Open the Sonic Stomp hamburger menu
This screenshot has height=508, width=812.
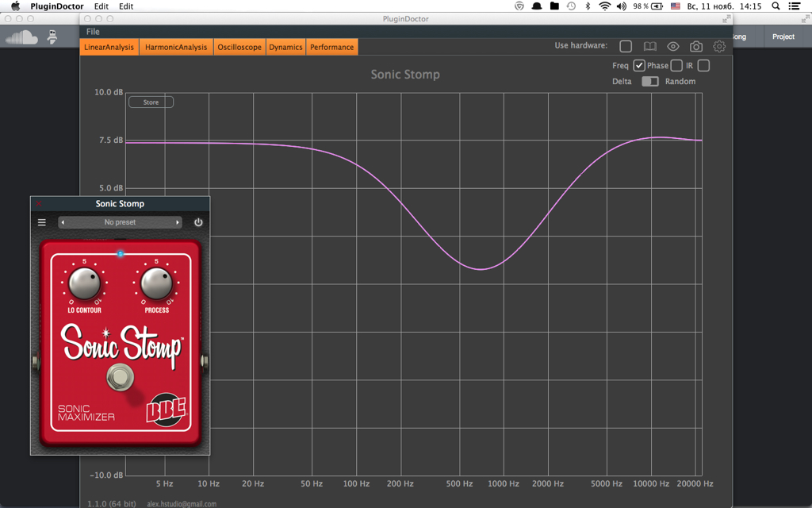click(x=42, y=222)
